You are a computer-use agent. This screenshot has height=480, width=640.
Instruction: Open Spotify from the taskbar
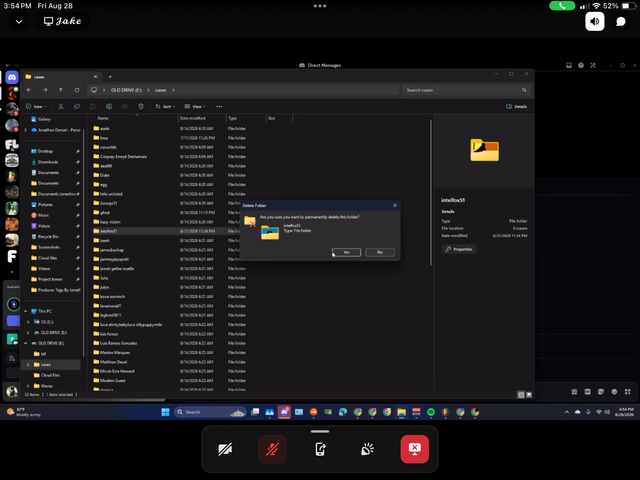tap(431, 412)
